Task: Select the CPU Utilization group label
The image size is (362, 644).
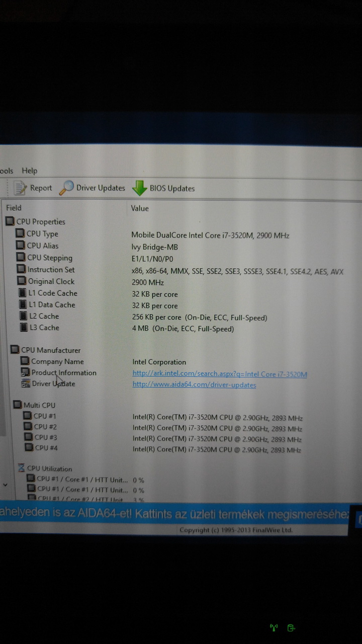Action: click(x=49, y=468)
